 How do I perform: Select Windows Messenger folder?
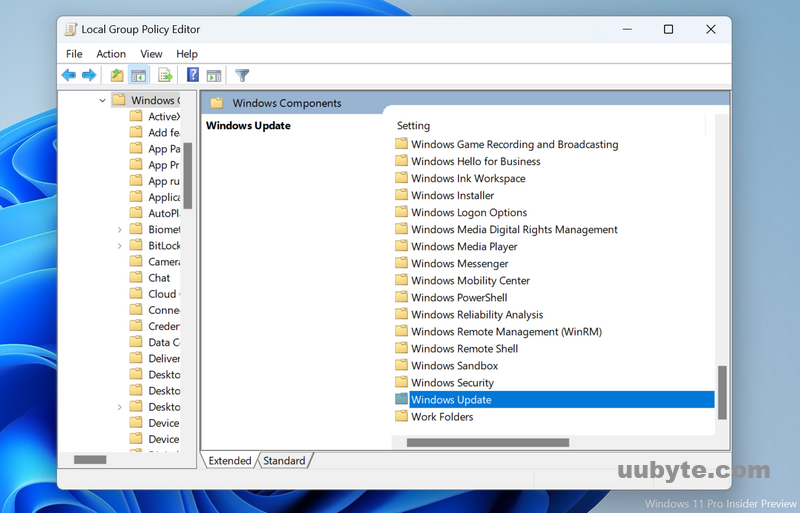point(460,263)
